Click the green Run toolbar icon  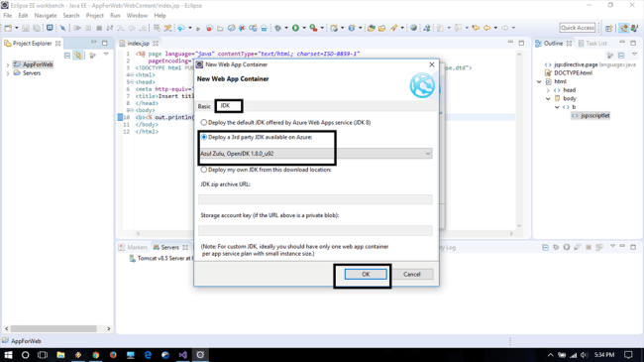(295, 28)
